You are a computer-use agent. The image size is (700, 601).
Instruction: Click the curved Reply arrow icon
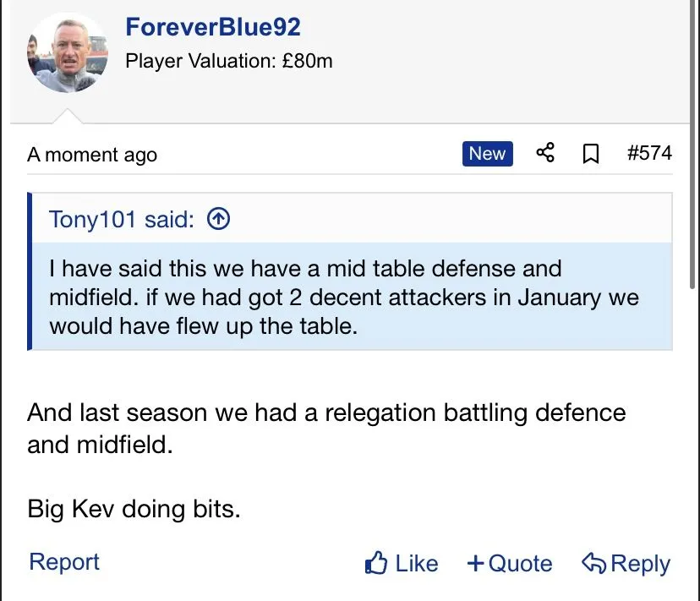click(x=594, y=563)
